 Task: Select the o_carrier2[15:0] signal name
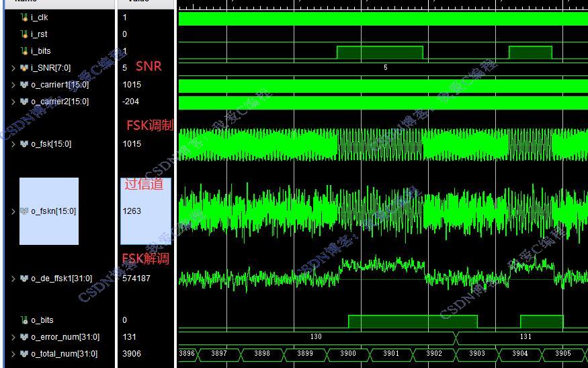click(x=60, y=102)
